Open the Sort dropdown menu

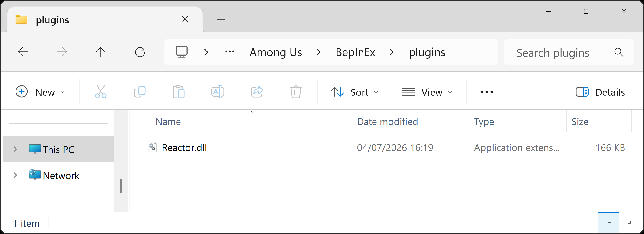[x=354, y=92]
